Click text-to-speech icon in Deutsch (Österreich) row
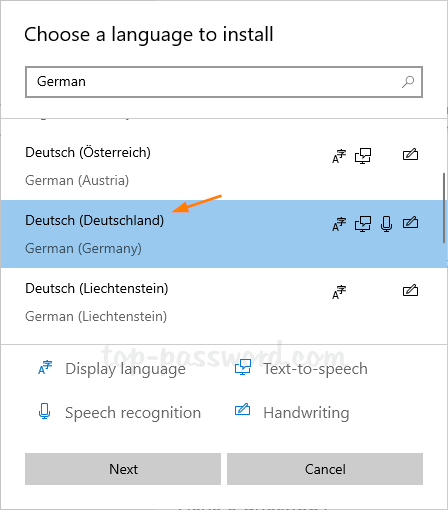This screenshot has width=448, height=510. (363, 156)
